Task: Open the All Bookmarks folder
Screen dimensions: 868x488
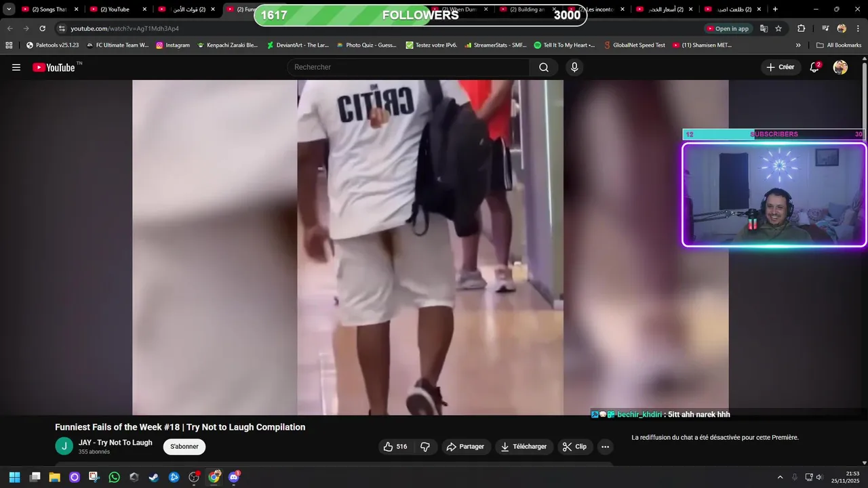Action: 839,45
